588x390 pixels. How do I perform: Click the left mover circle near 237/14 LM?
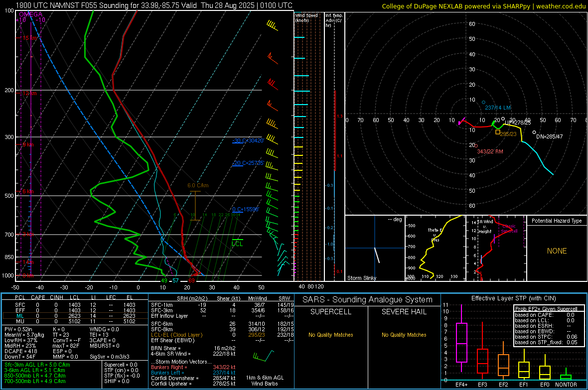click(x=483, y=103)
